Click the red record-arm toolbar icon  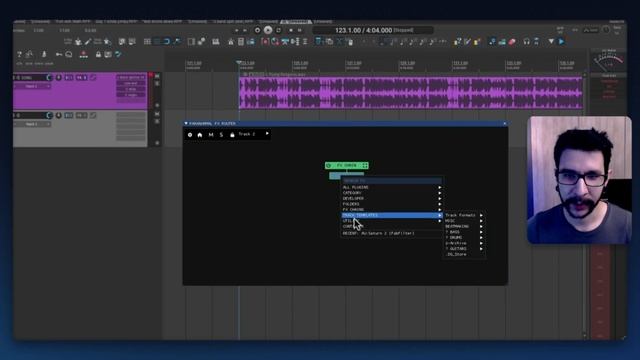[x=265, y=42]
